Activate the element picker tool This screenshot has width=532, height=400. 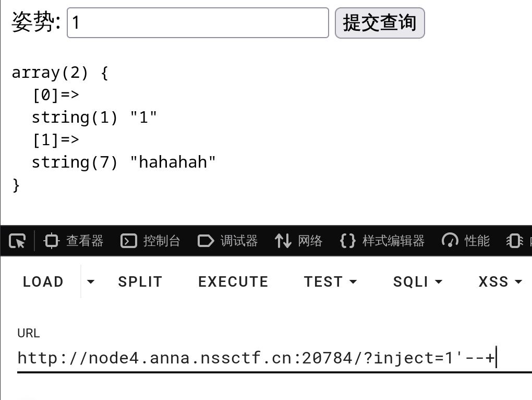16,240
